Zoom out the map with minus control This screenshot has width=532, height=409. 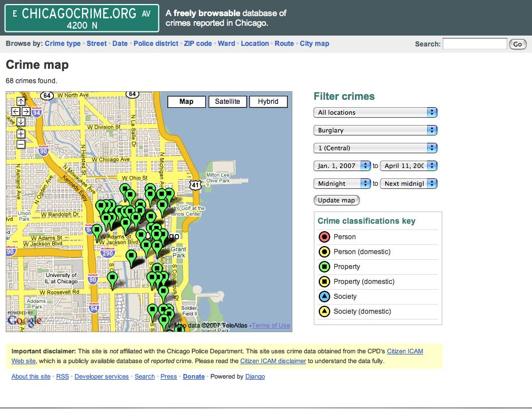(x=21, y=144)
